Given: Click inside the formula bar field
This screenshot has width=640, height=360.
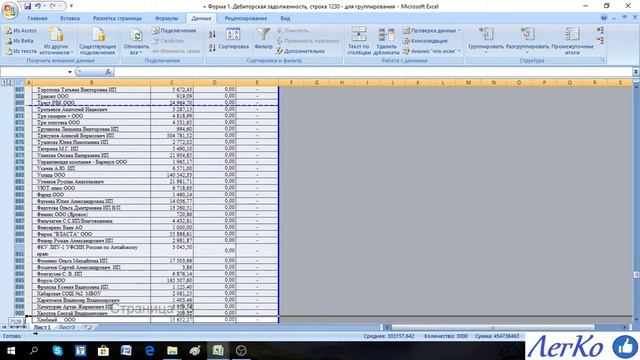Looking at the screenshot, I should (373, 72).
